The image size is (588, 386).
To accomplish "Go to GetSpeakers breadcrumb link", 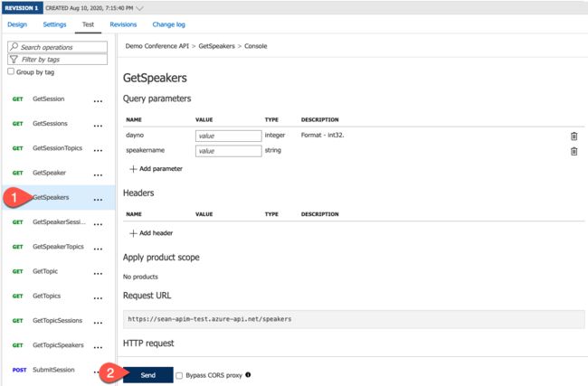I will point(216,46).
